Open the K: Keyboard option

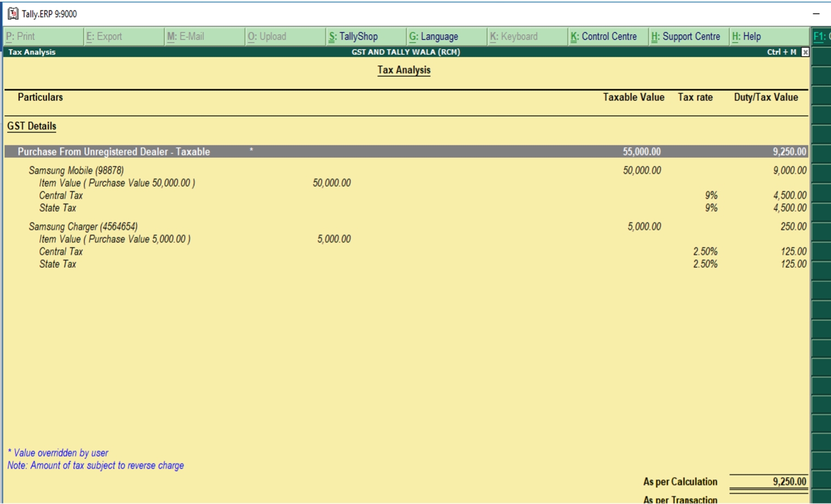click(512, 37)
